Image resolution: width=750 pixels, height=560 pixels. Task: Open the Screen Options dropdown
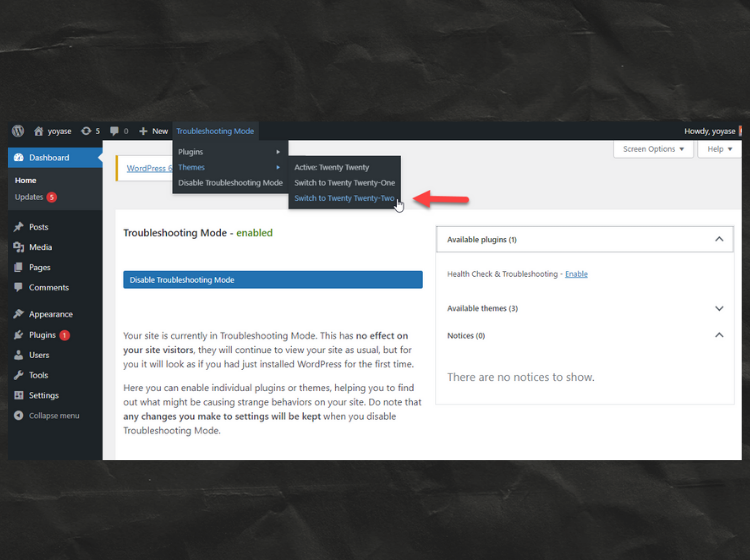pyautogui.click(x=655, y=149)
